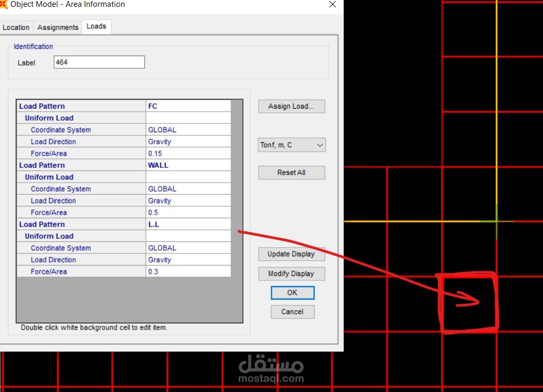Click the Label input field showing 464
The width and height of the screenshot is (543, 392).
[x=99, y=62]
